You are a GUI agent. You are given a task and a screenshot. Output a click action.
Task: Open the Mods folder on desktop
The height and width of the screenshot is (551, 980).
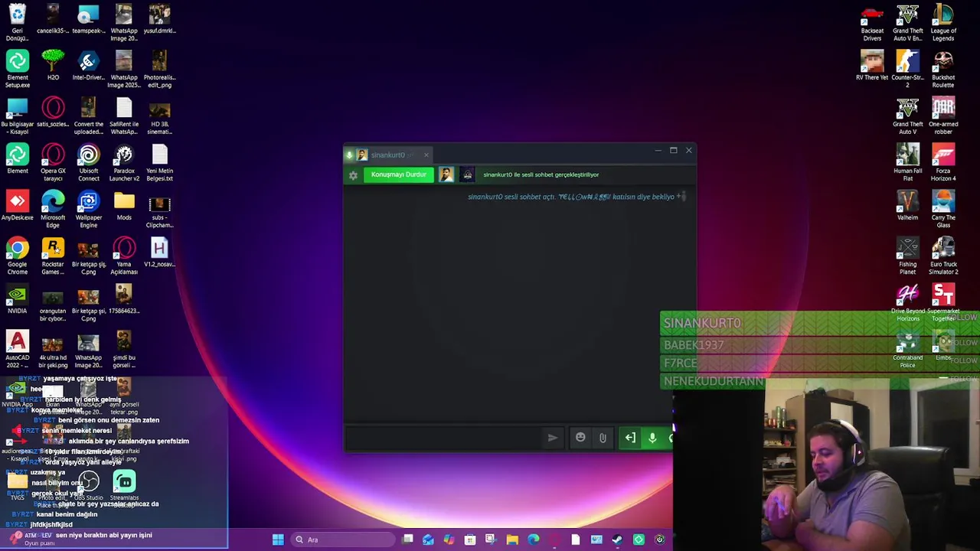click(x=124, y=207)
